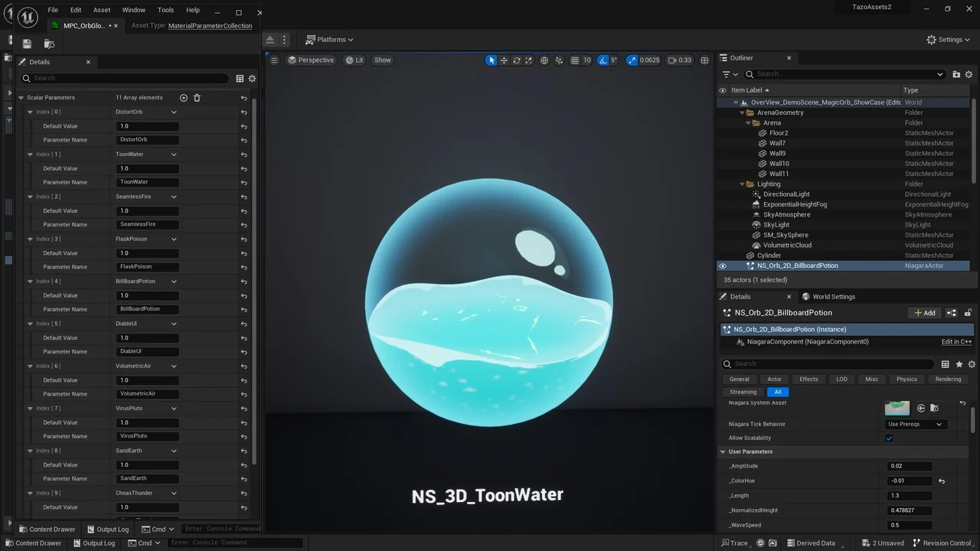Click the Niagara System Asset browse icon
Screen dimensions: 980x551
[934, 408]
